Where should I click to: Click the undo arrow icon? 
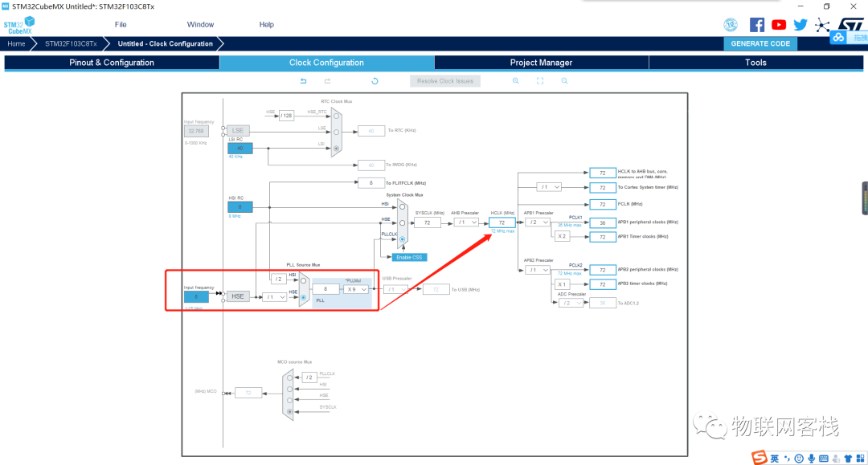coord(303,81)
